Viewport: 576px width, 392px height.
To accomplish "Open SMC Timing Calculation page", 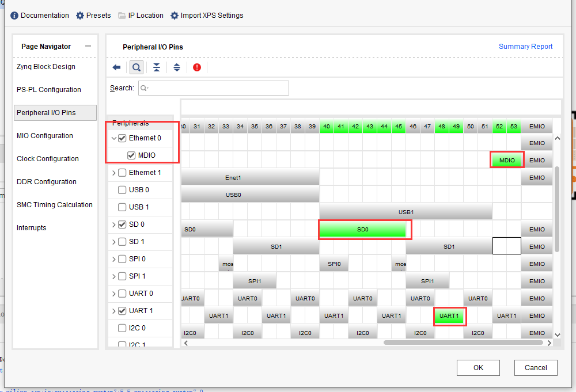I will point(54,205).
